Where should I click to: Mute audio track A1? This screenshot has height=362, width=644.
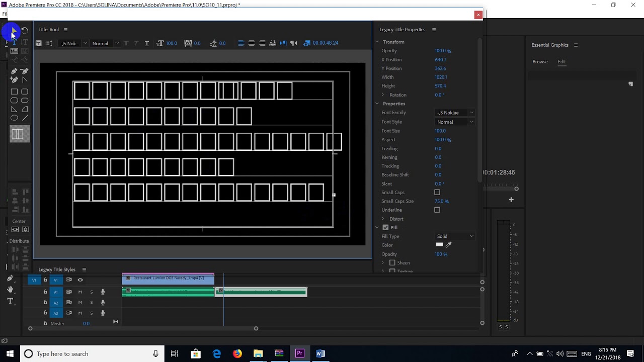[80, 292]
